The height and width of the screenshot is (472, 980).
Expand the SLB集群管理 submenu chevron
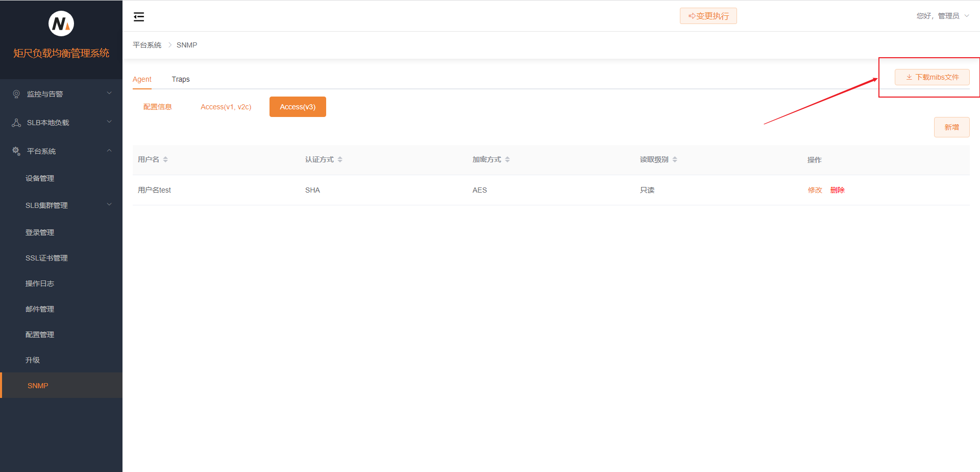click(x=109, y=205)
